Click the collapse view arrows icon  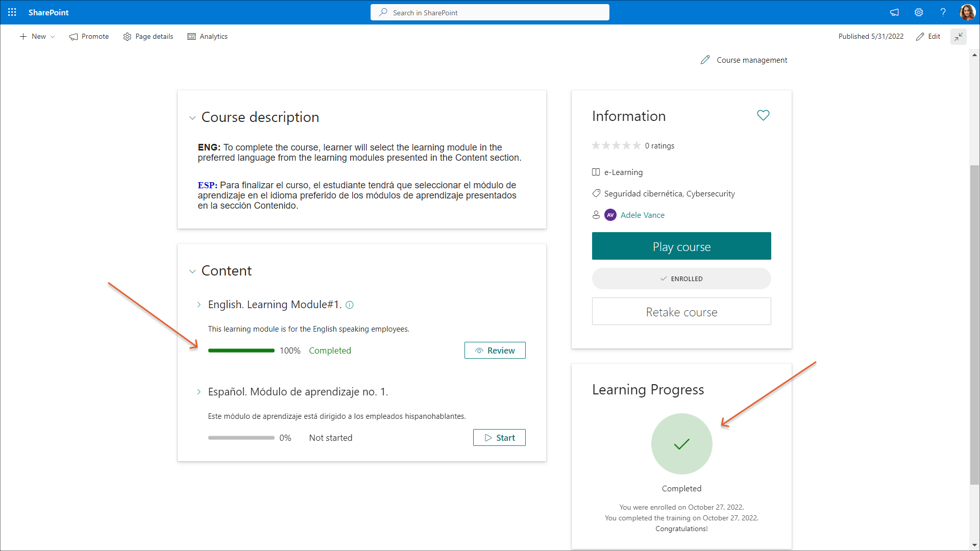click(959, 36)
